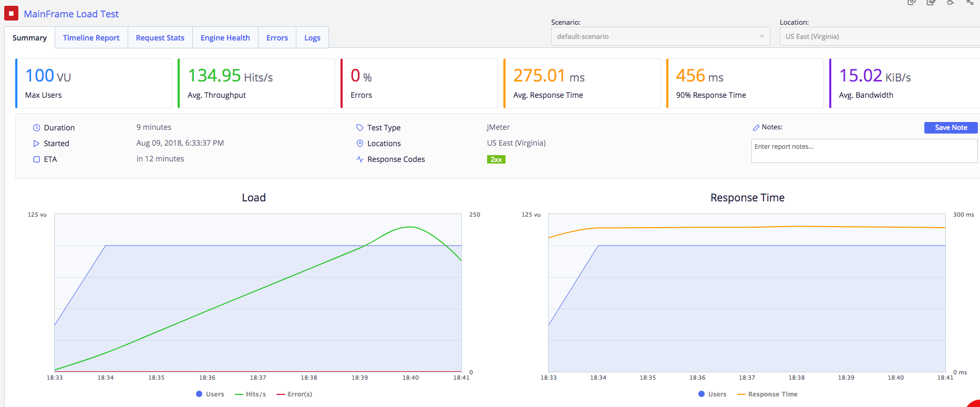Click the Response Time chart title
980x407 pixels.
[x=747, y=198]
